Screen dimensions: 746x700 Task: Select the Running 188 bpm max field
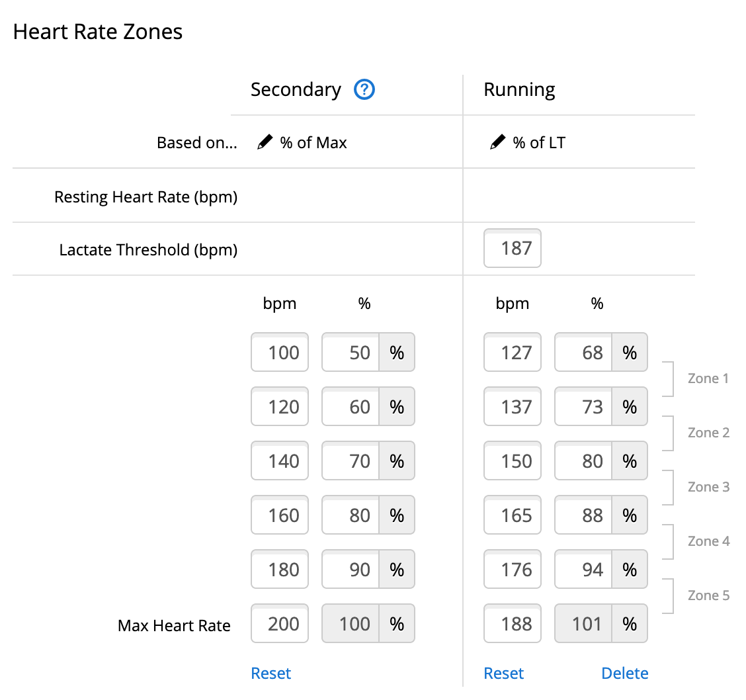(513, 624)
